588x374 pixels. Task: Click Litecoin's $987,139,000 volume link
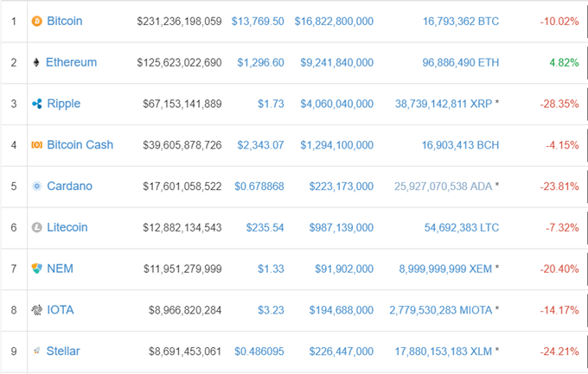click(336, 228)
